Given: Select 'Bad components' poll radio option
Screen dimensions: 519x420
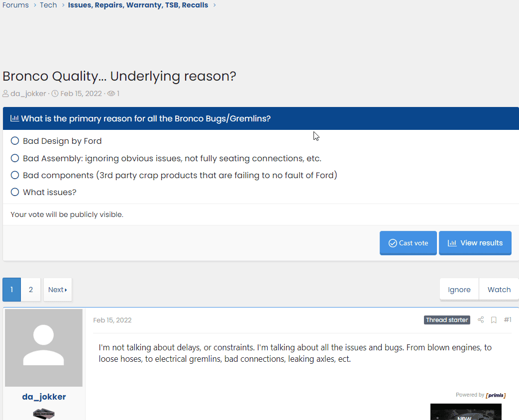Looking at the screenshot, I should point(15,175).
